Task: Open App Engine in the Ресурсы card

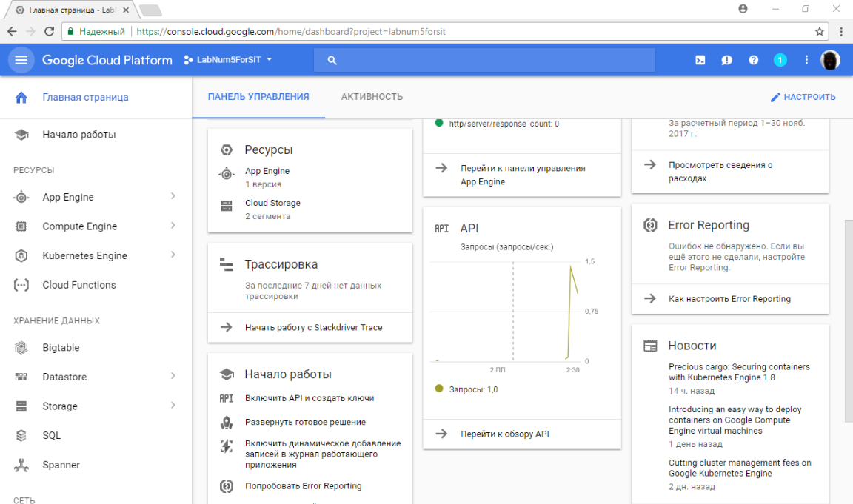Action: 267,171
